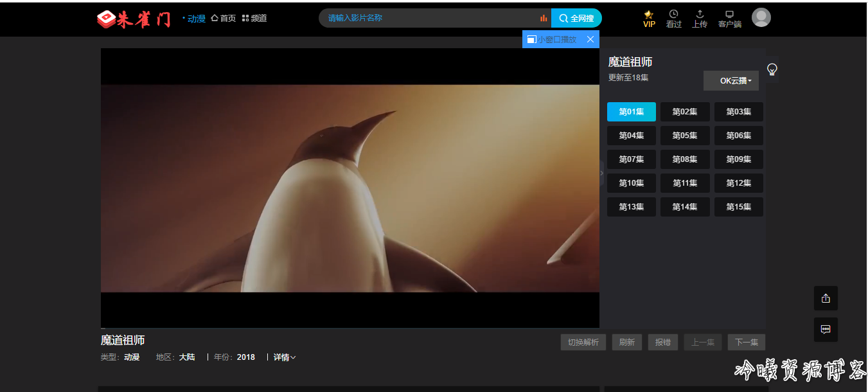
Task: Open the VIP crown icon
Action: (649, 19)
